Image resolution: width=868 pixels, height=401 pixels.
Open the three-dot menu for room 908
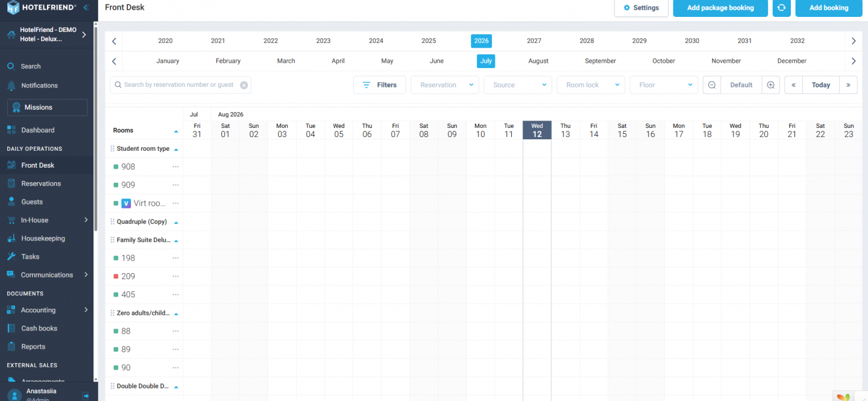[x=176, y=166]
